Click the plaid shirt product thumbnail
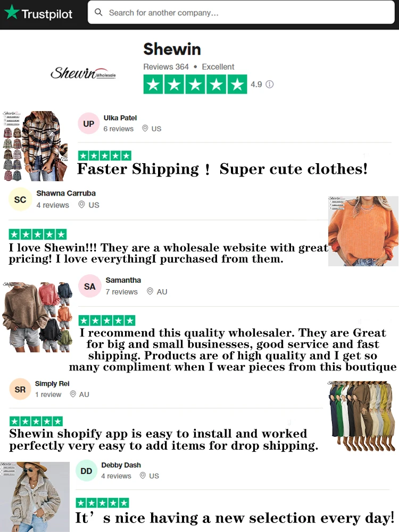Viewport: 399px width, 532px height. point(35,146)
